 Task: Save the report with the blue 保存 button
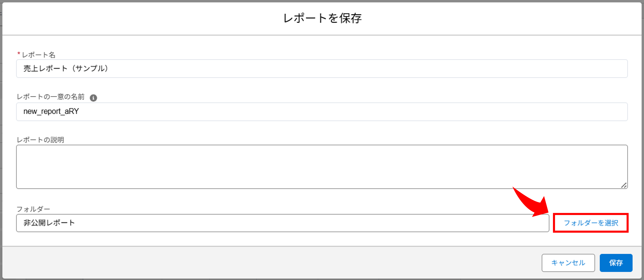tap(616, 263)
